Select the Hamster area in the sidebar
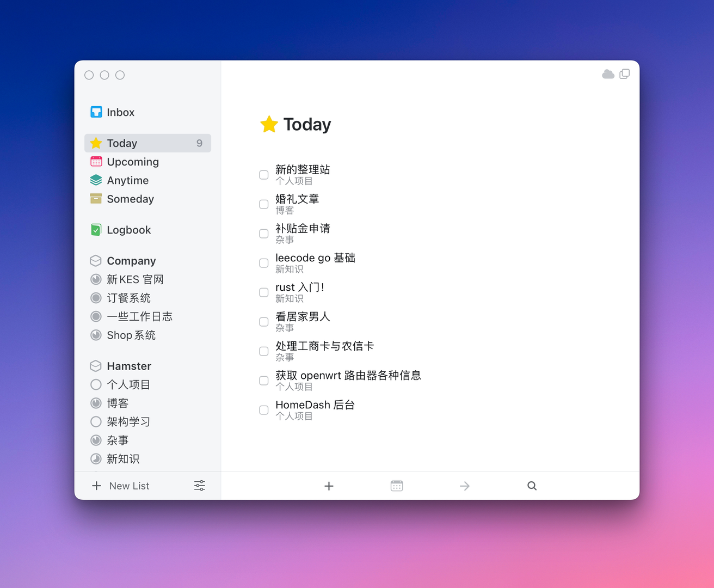 click(x=129, y=366)
